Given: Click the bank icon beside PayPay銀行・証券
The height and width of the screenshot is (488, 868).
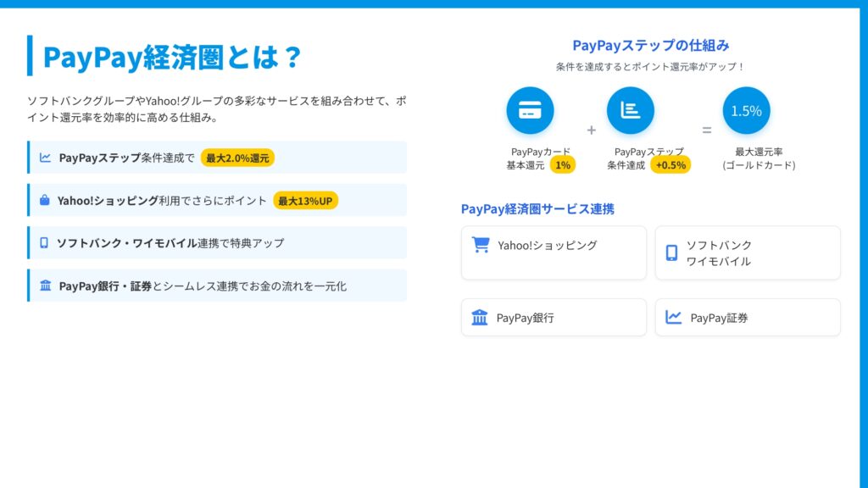Looking at the screenshot, I should click(45, 286).
